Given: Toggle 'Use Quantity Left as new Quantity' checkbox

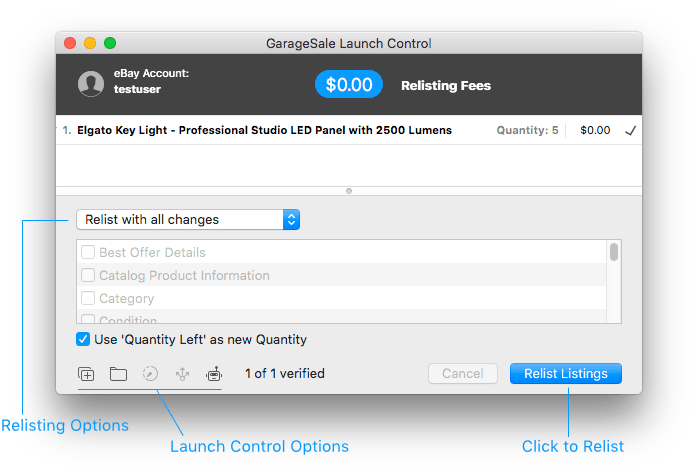Looking at the screenshot, I should [85, 339].
